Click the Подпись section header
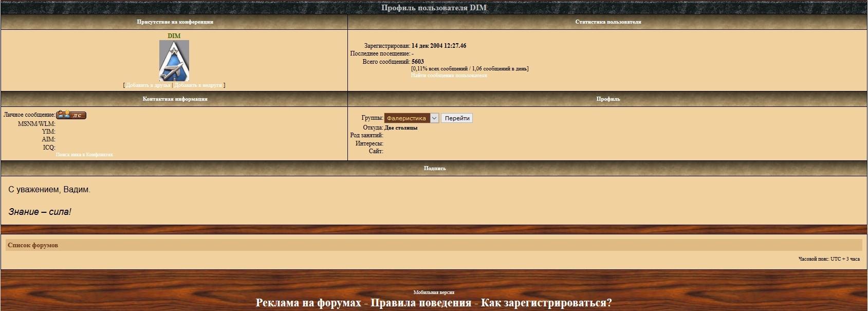868x311 pixels. [434, 168]
